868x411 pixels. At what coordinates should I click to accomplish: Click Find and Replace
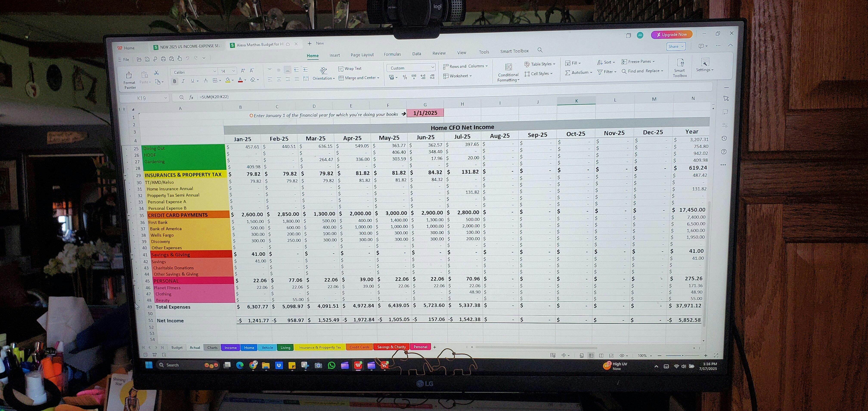643,71
